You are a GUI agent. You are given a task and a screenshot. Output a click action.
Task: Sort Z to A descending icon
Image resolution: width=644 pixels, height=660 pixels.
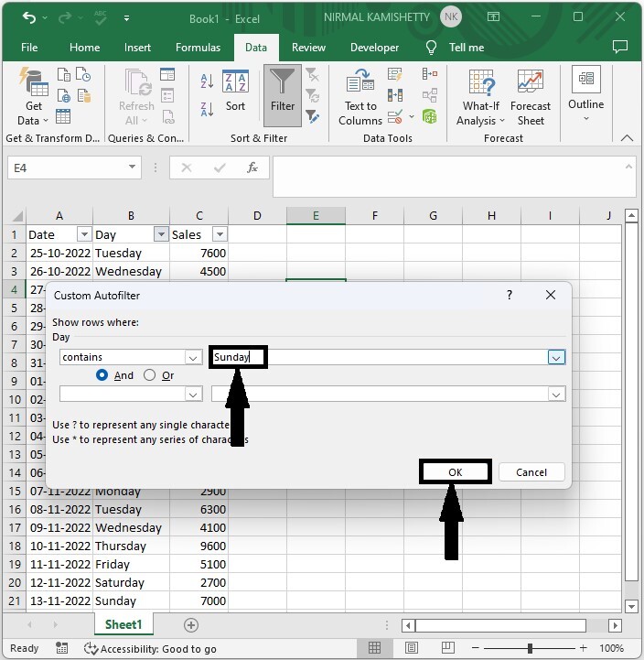coord(207,110)
